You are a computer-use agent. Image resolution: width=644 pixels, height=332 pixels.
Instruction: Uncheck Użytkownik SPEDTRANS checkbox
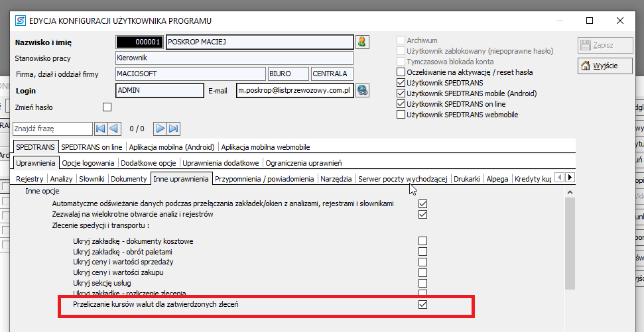(401, 83)
